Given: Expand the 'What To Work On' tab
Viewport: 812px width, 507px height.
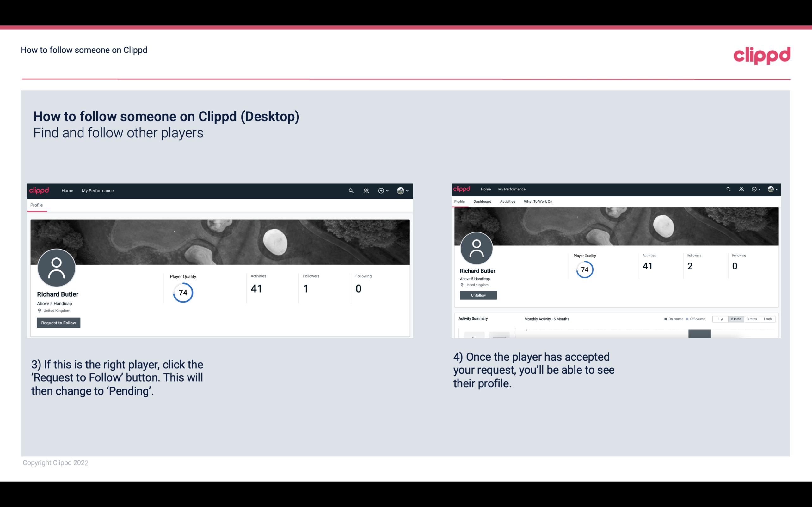Looking at the screenshot, I should 538,201.
